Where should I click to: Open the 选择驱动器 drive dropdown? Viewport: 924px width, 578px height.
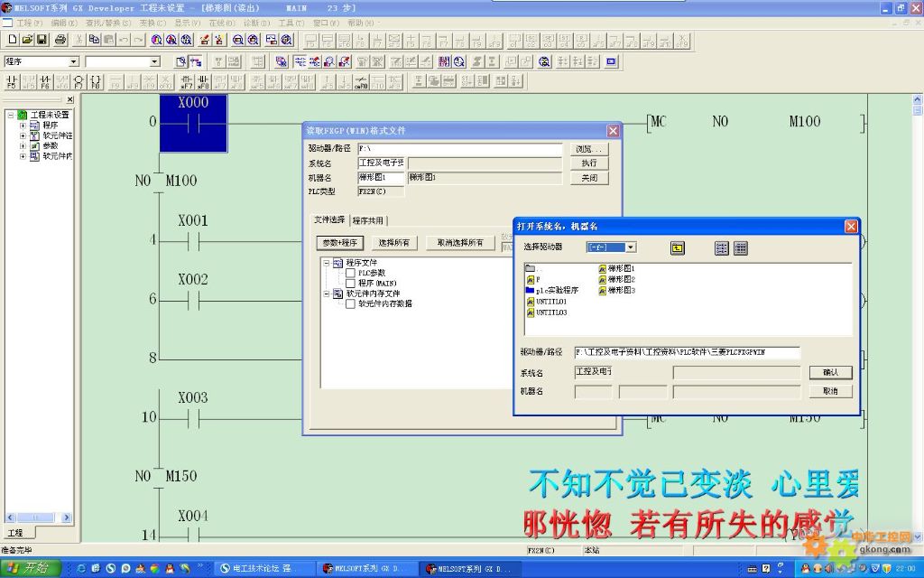point(631,247)
